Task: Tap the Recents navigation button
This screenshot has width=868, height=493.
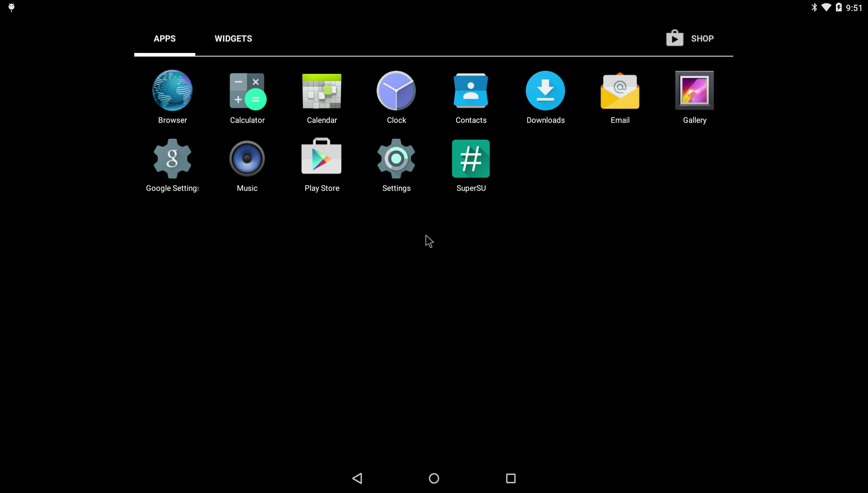Action: (511, 478)
